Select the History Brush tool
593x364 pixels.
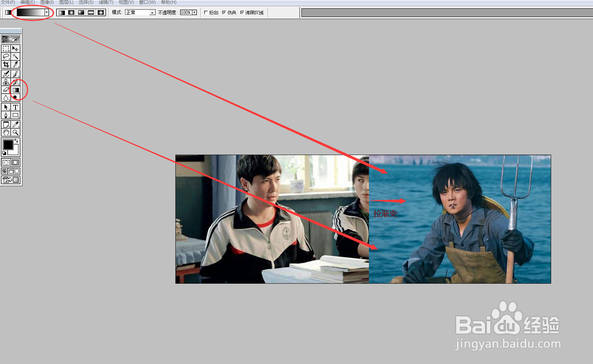(15, 82)
